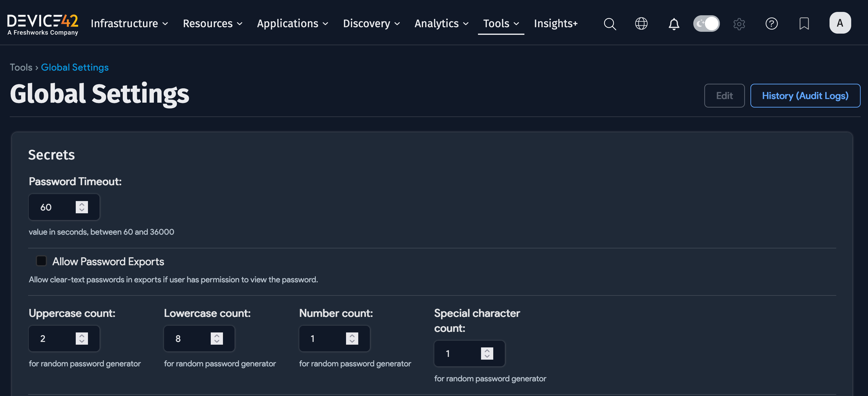868x396 pixels.
Task: Open bookmarks via the bookmark icon
Action: [x=804, y=24]
